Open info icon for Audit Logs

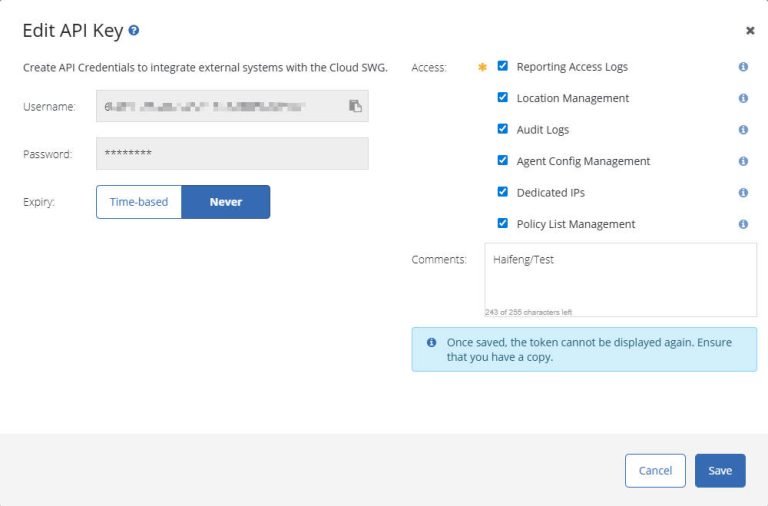click(x=743, y=130)
